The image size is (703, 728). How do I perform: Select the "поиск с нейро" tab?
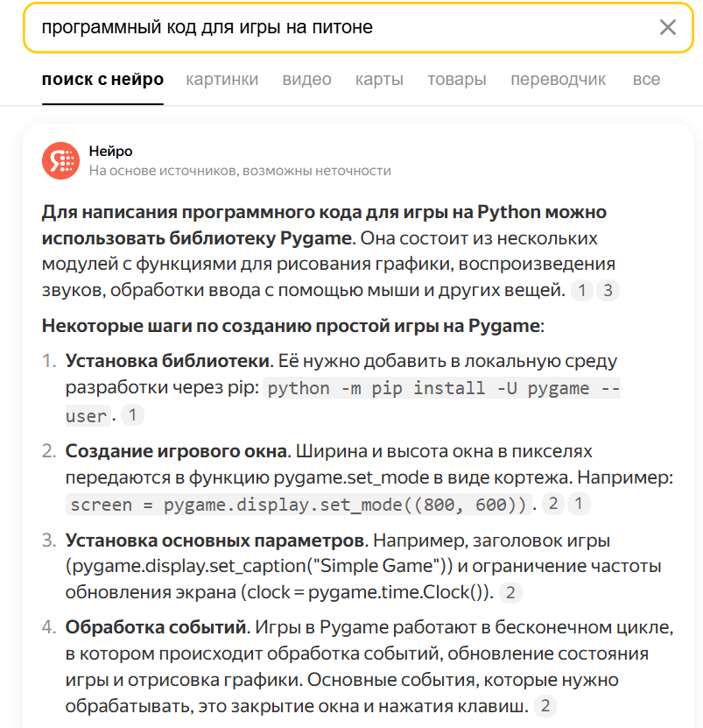point(102,80)
